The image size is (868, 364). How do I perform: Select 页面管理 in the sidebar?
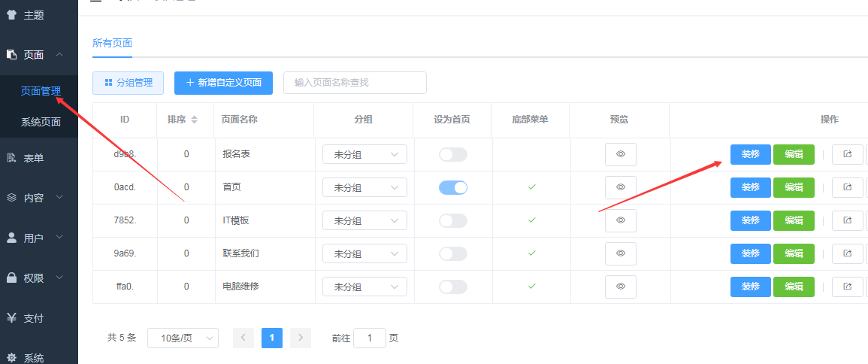pos(41,92)
